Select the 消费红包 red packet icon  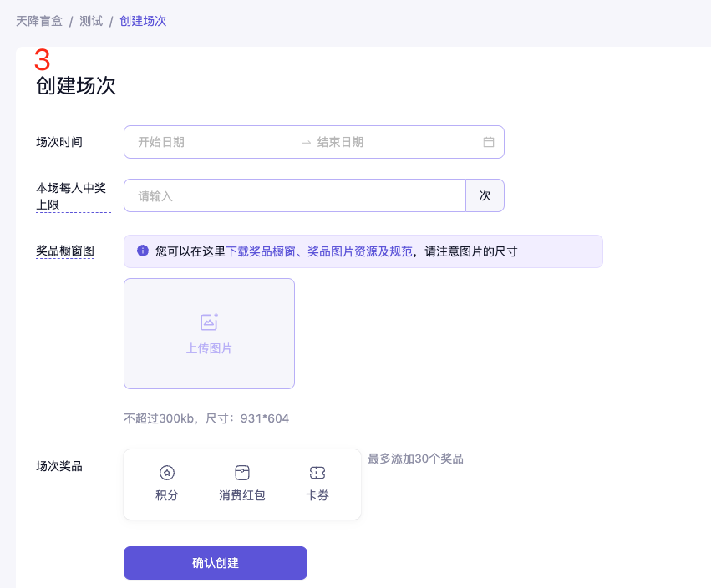pyautogui.click(x=242, y=473)
